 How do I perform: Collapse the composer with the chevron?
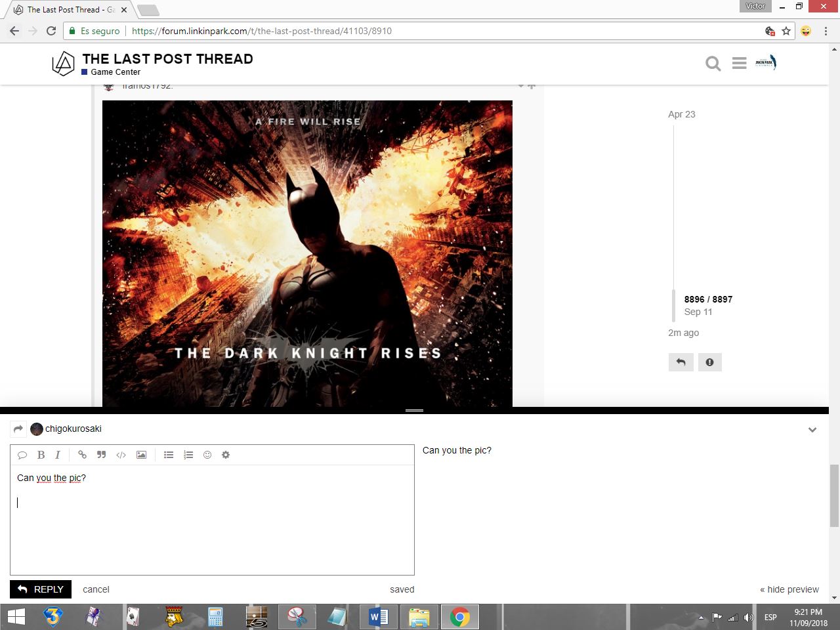coord(812,430)
